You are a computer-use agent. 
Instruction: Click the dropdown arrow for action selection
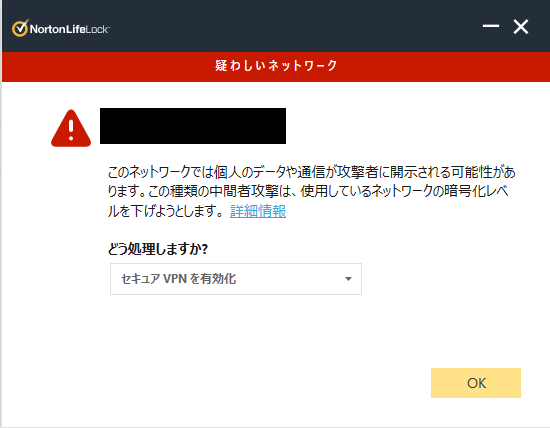348,279
